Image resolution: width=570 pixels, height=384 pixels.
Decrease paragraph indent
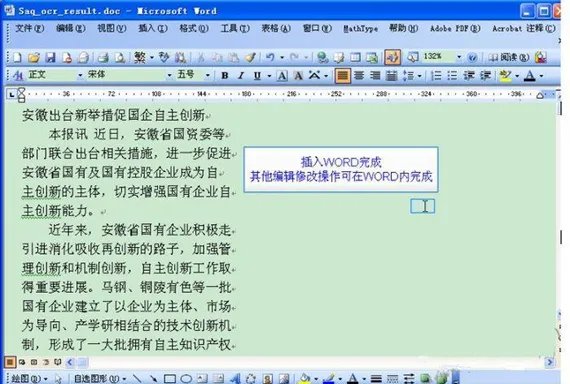pos(469,76)
